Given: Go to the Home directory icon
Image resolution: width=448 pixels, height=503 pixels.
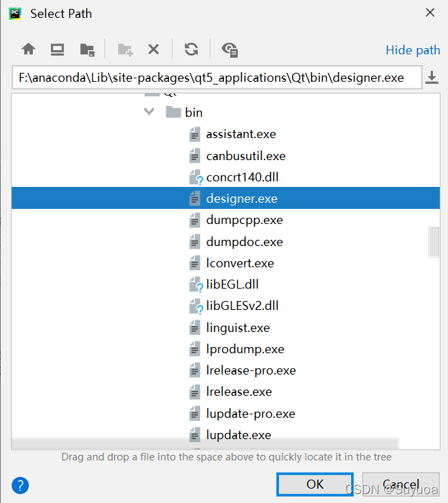Looking at the screenshot, I should pos(28,49).
